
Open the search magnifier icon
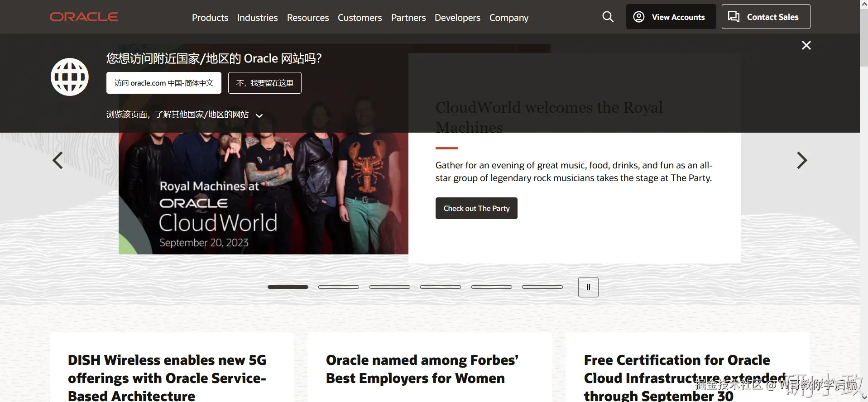tap(608, 17)
